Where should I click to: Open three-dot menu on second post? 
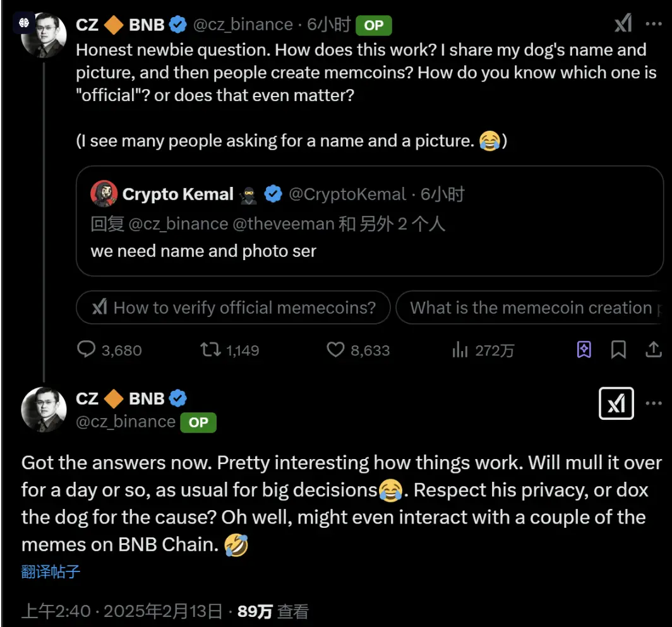(x=653, y=403)
